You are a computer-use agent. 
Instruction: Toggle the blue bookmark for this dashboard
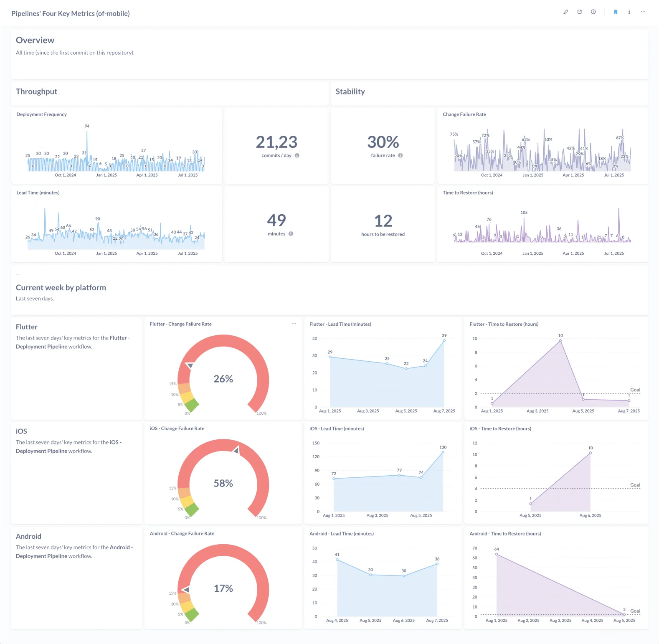[615, 12]
